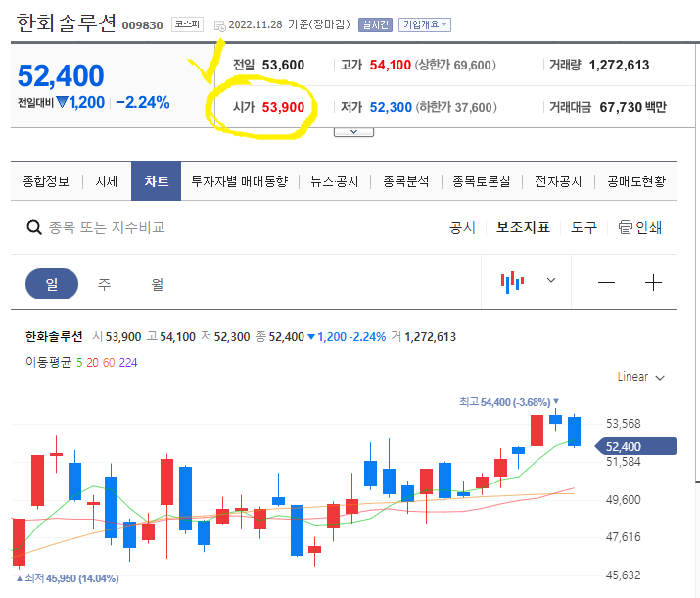The height and width of the screenshot is (598, 700).
Task: Click the stock code 009830
Action: (x=142, y=25)
